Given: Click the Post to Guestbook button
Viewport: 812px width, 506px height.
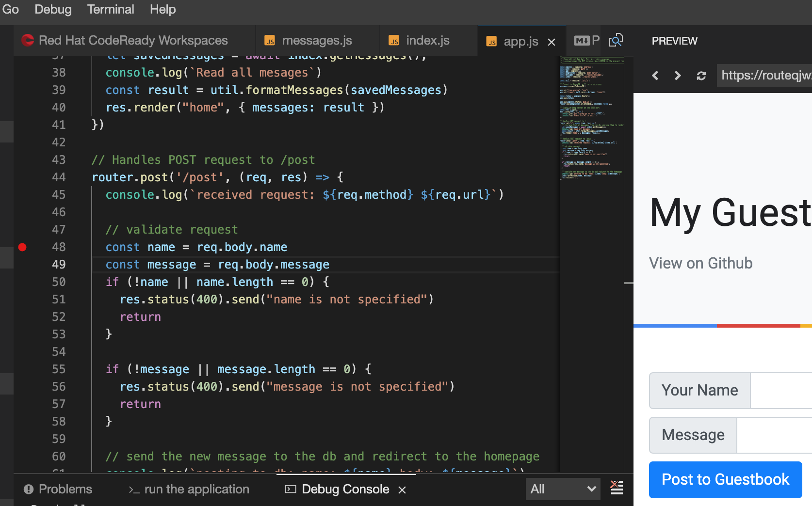Looking at the screenshot, I should tap(725, 480).
